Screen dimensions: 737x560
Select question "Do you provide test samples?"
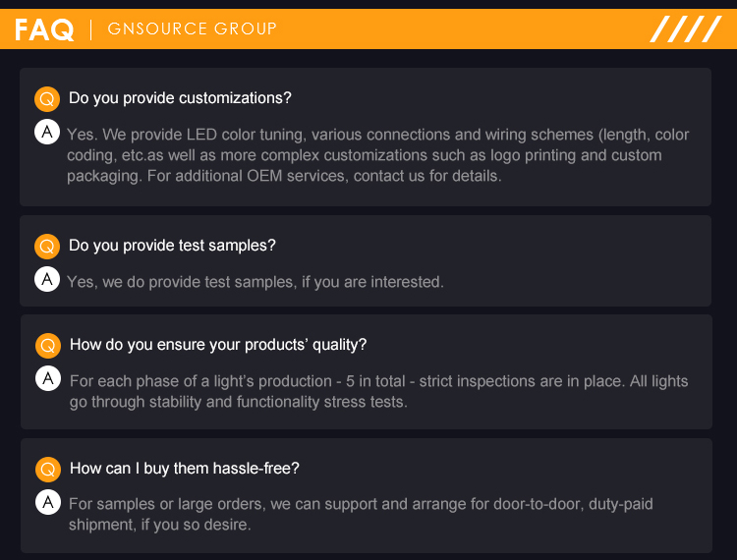[172, 246]
